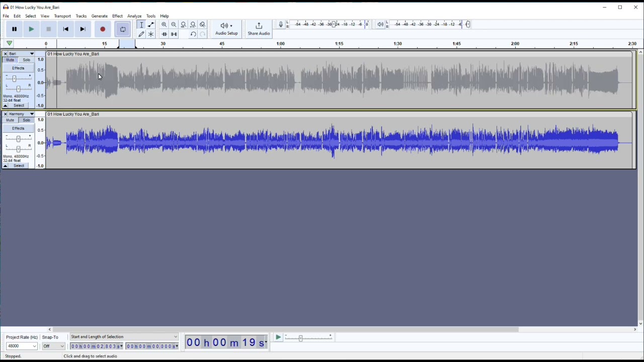This screenshot has width=644, height=362.
Task: Click the Redo arrow icon
Action: [x=203, y=34]
